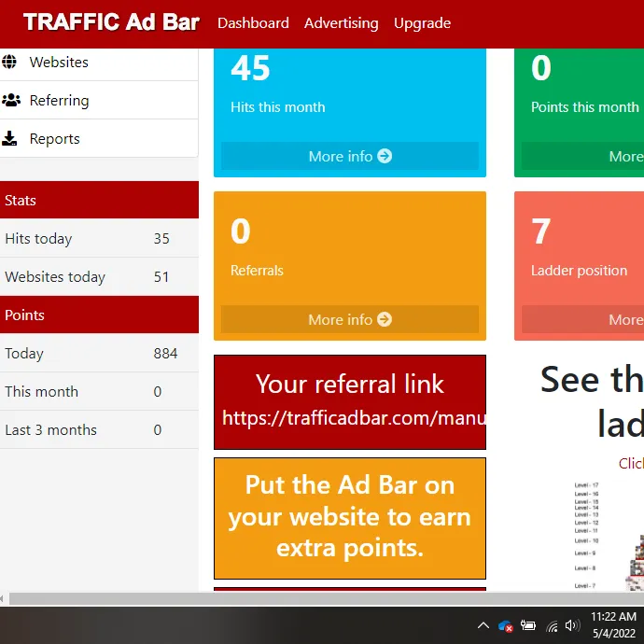Select the 45 hits this month value
The width and height of the screenshot is (644, 644).
coord(250,68)
